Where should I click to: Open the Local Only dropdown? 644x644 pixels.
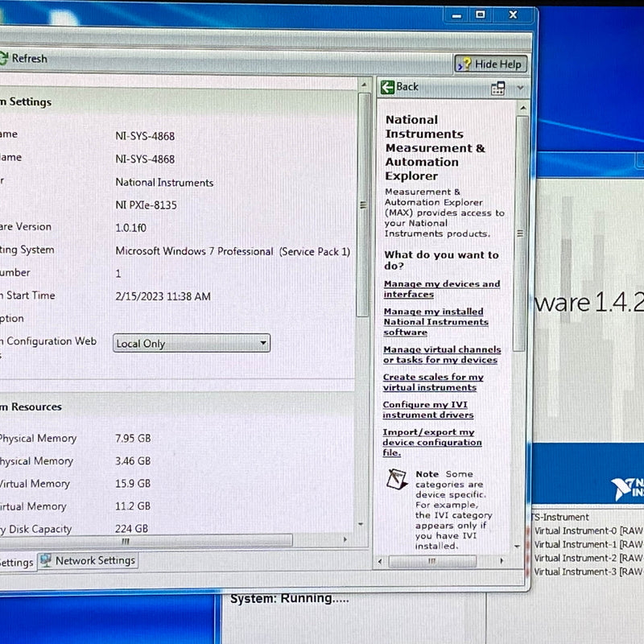[x=262, y=343]
